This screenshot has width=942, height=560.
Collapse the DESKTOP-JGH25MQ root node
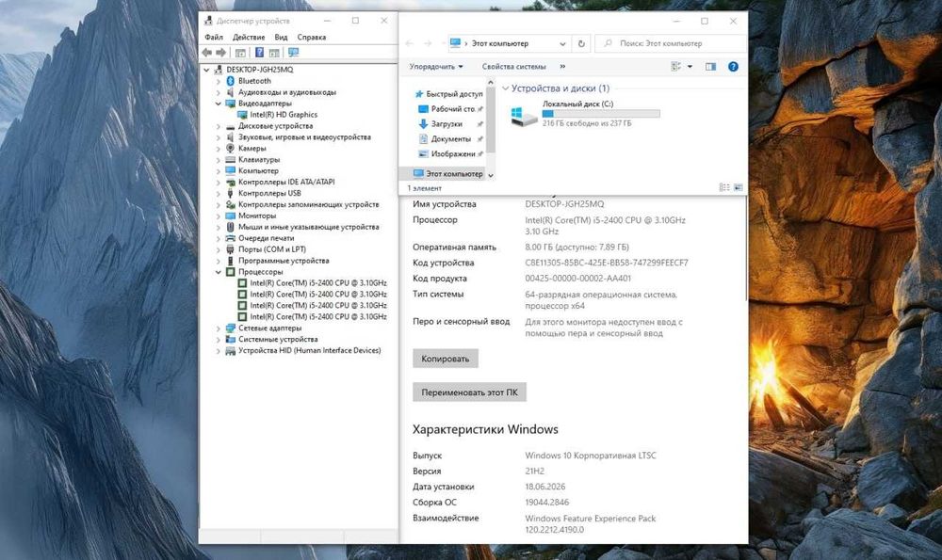[206, 70]
